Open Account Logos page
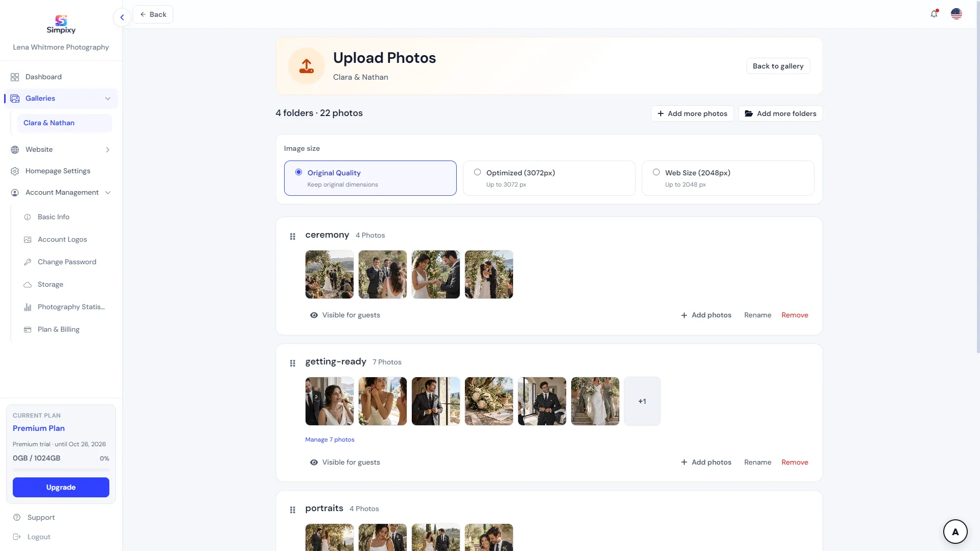 pyautogui.click(x=62, y=240)
